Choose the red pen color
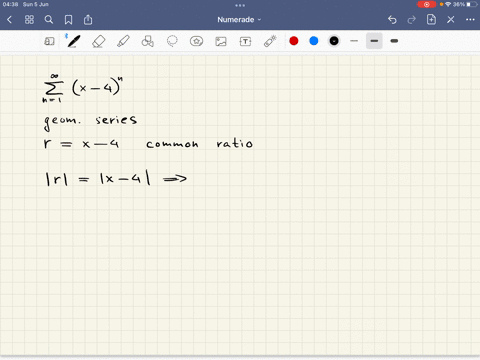The image size is (480, 360). click(294, 41)
